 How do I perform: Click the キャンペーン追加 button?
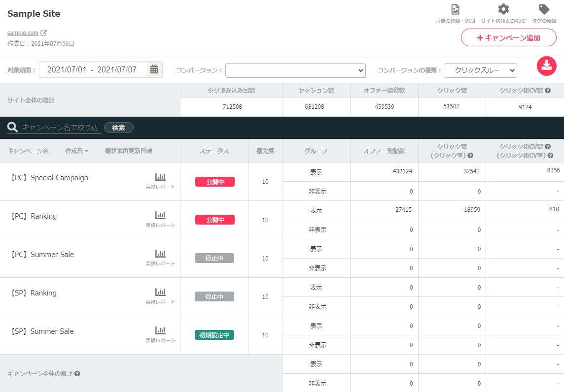pyautogui.click(x=508, y=37)
